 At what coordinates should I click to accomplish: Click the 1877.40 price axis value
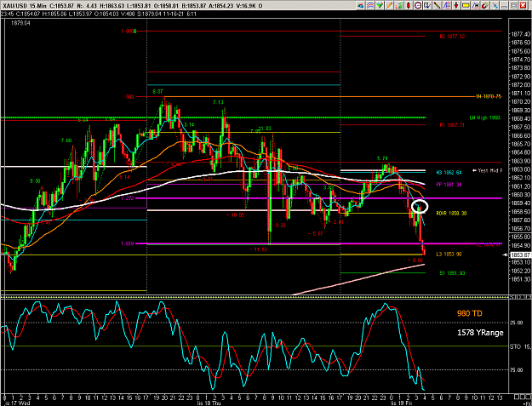(520, 34)
